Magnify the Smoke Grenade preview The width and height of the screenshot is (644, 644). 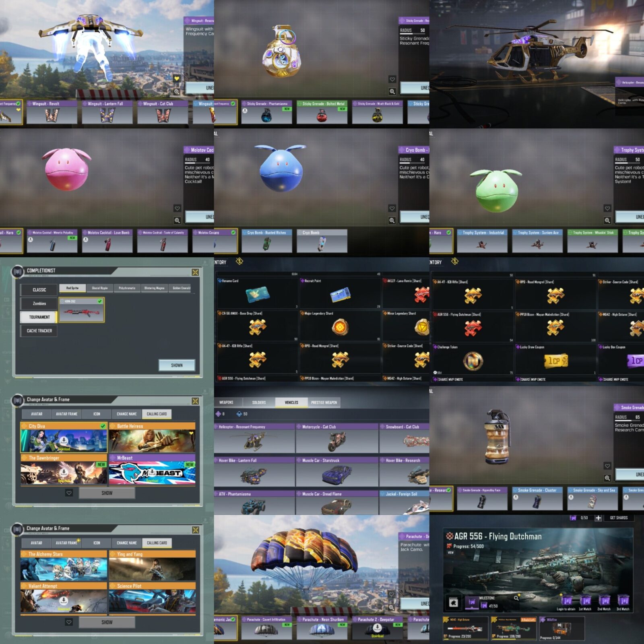pos(607,478)
